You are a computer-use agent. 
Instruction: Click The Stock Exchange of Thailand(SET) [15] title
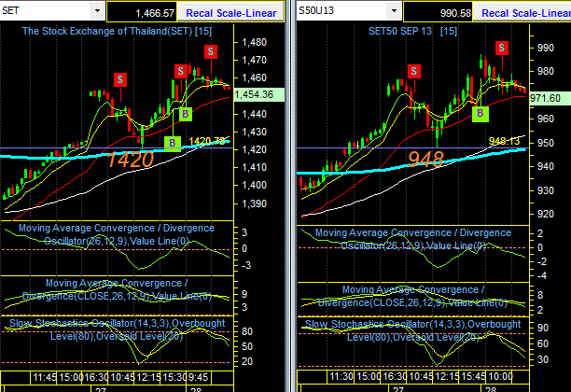[x=117, y=31]
